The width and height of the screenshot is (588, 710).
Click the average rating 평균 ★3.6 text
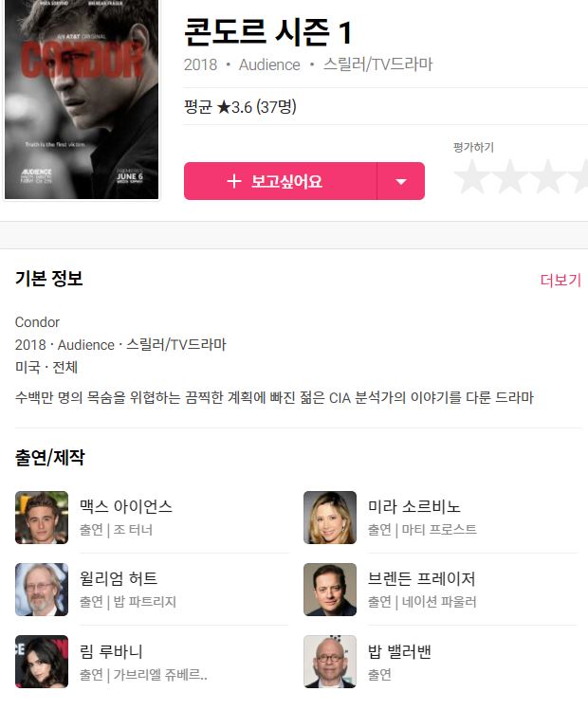click(240, 107)
